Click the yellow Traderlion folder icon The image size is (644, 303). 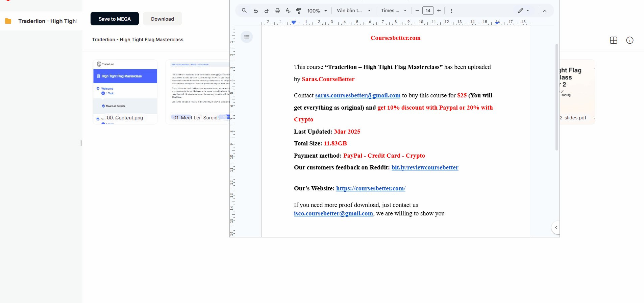[8, 21]
